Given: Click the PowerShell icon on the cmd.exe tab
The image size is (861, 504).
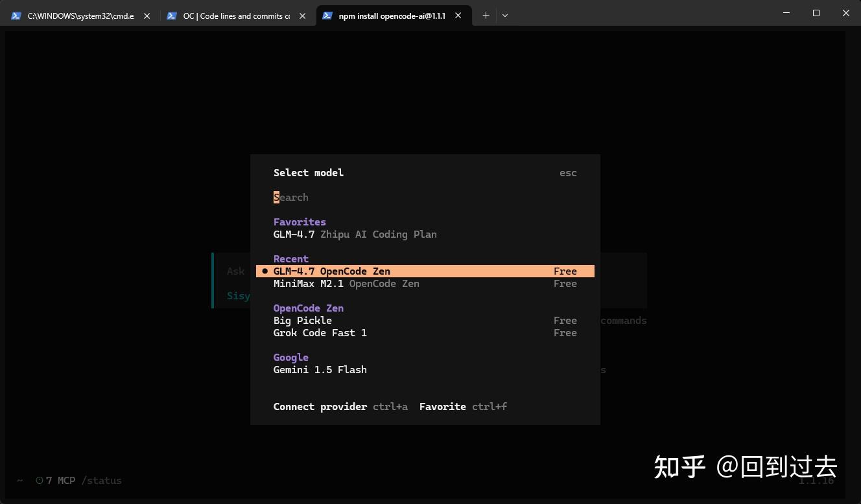Looking at the screenshot, I should 16,16.
